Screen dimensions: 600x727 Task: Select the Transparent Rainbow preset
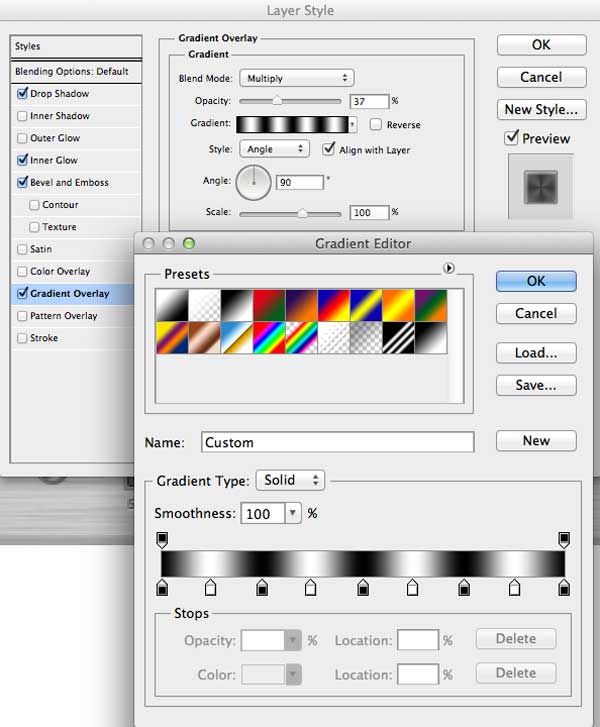pos(302,338)
